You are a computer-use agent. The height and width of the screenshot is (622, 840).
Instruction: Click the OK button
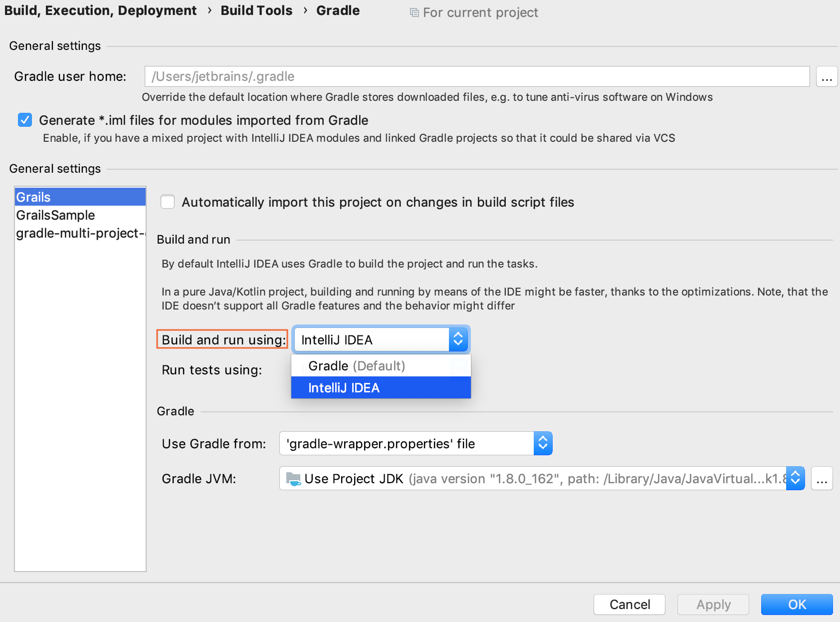[796, 605]
